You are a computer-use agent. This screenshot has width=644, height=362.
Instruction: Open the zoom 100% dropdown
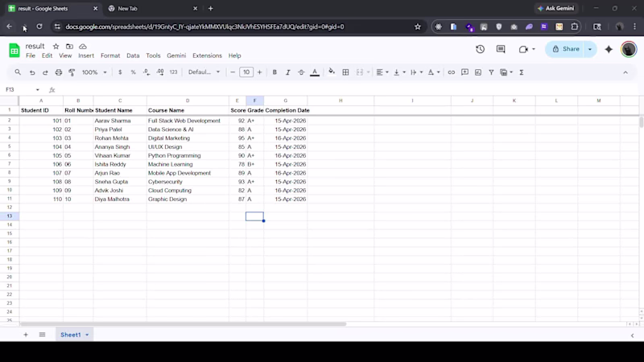[x=94, y=72]
